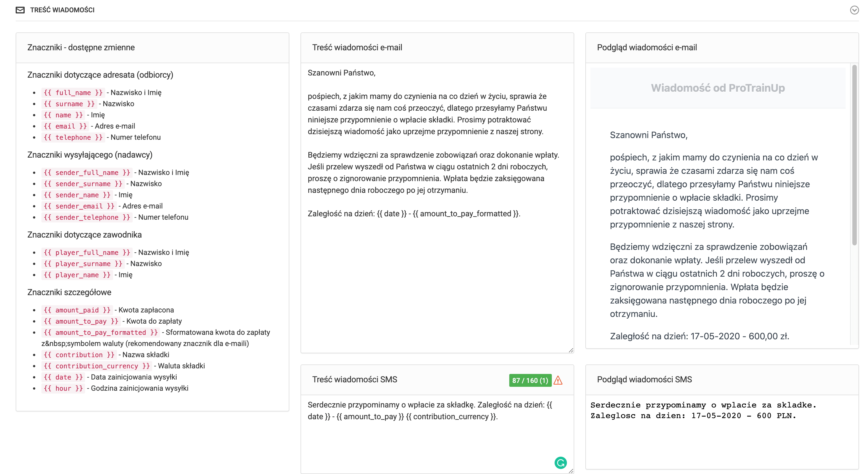
Task: Click the {{ contribution_currency }} tag
Action: point(96,366)
